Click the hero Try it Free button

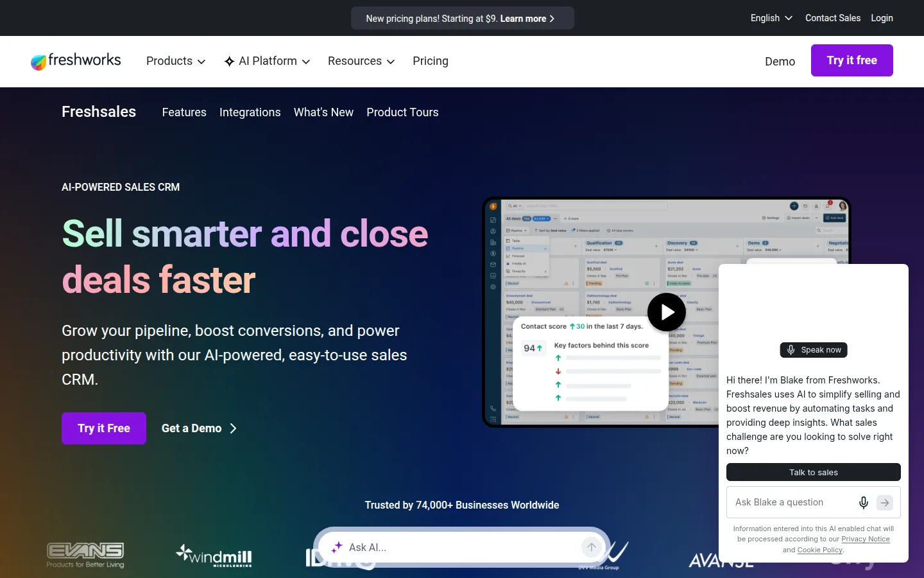pyautogui.click(x=104, y=428)
